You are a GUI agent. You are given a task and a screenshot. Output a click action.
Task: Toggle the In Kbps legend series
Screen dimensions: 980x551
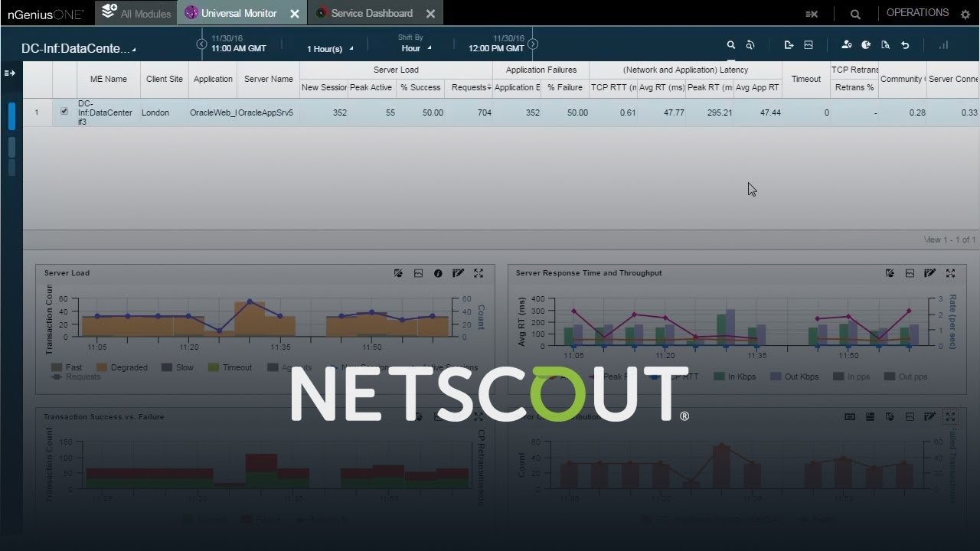[735, 377]
